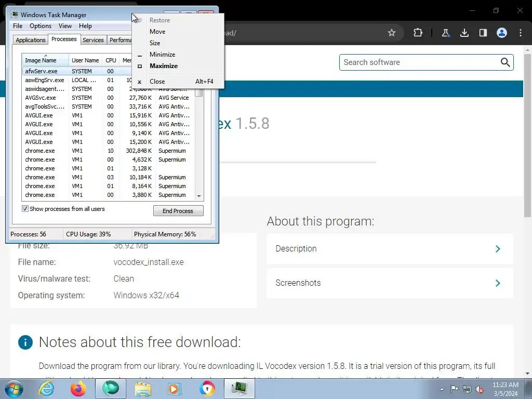This screenshot has height=399, width=532.
Task: Switch to the Task Manager taskbar button
Action: [240, 389]
